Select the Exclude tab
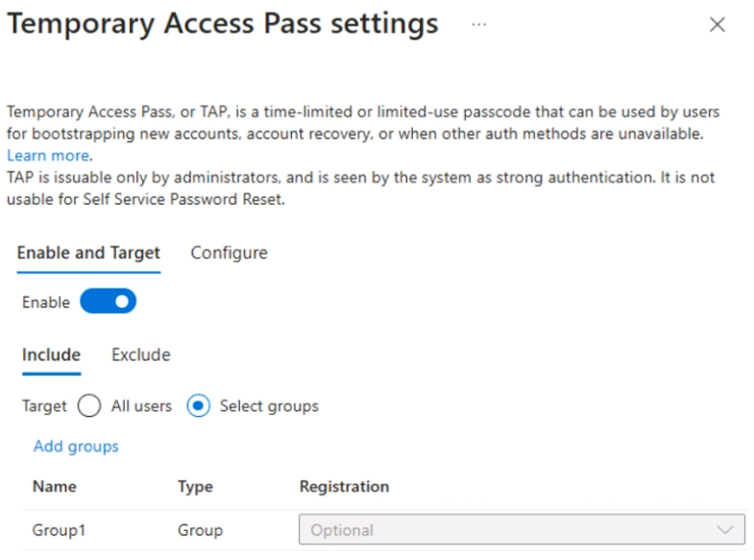This screenshot has width=754, height=560. [141, 355]
